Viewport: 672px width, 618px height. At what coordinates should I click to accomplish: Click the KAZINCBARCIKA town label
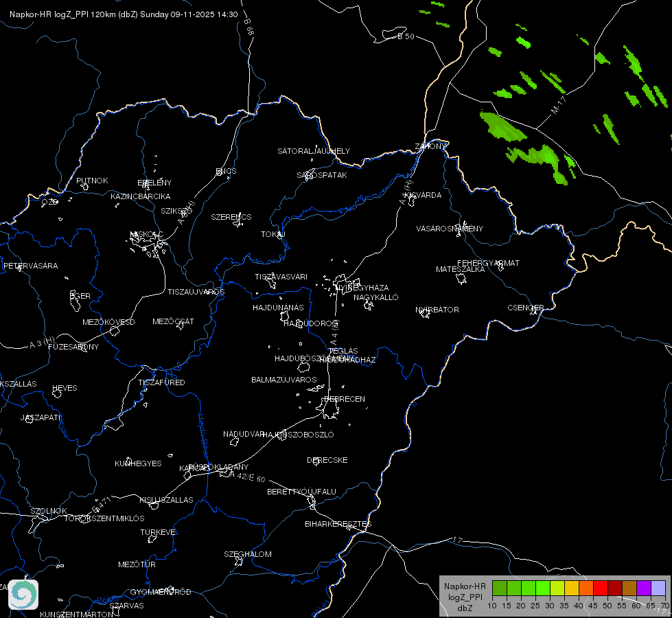click(141, 196)
